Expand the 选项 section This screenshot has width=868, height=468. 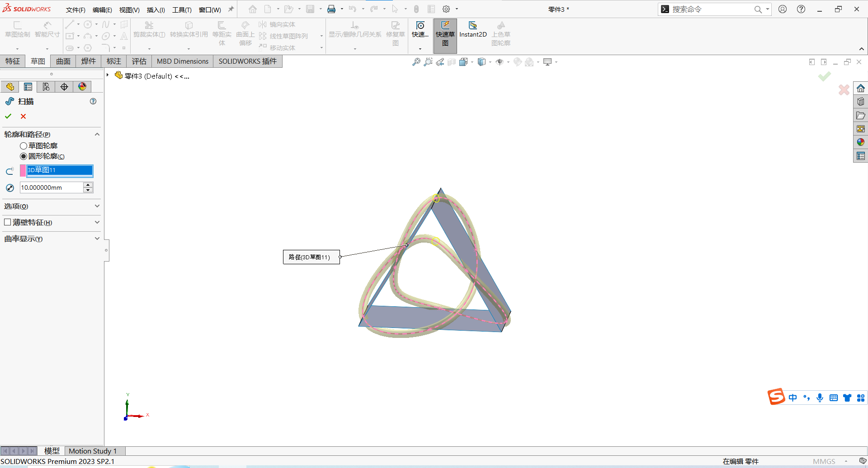tap(97, 206)
